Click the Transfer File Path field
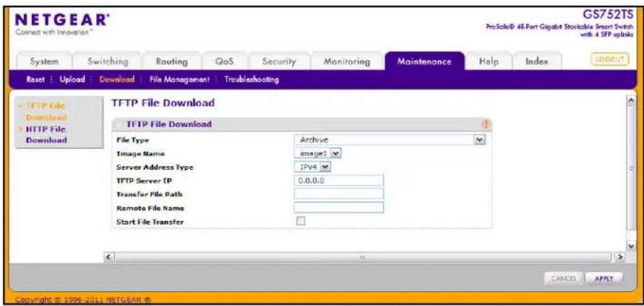The height and width of the screenshot is (306, 644). tap(339, 193)
